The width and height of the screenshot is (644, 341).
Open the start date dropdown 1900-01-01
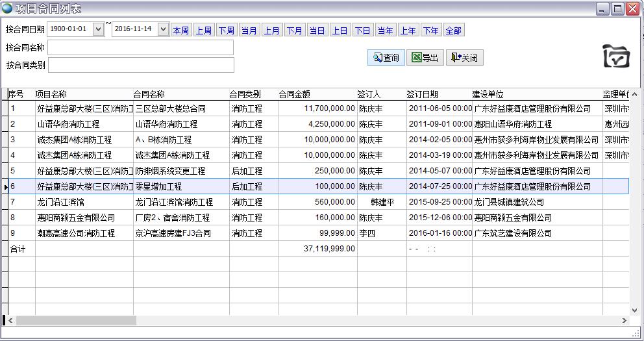98,29
